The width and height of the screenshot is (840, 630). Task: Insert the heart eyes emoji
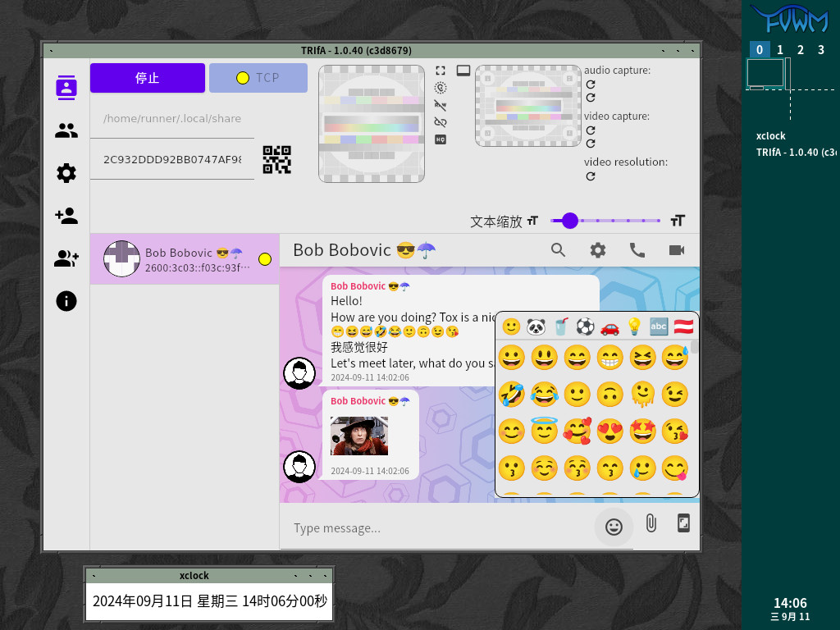coord(609,431)
